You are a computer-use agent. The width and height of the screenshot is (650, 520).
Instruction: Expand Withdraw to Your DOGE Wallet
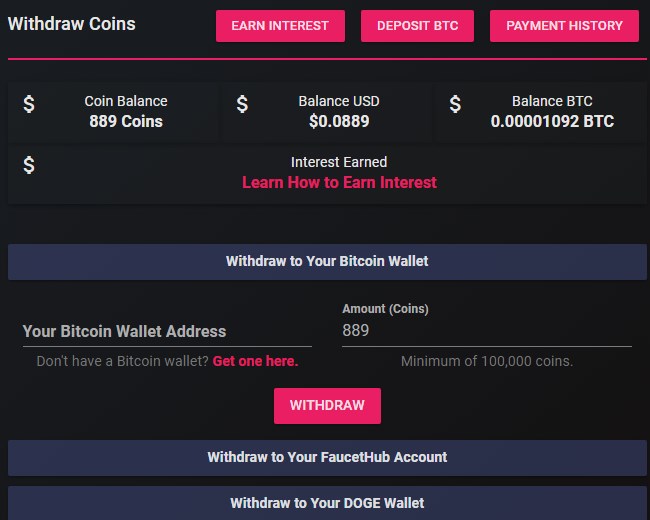(327, 503)
